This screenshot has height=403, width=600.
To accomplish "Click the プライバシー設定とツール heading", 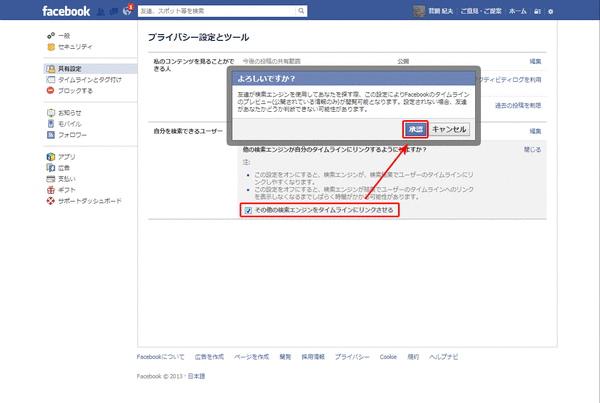I will [198, 37].
